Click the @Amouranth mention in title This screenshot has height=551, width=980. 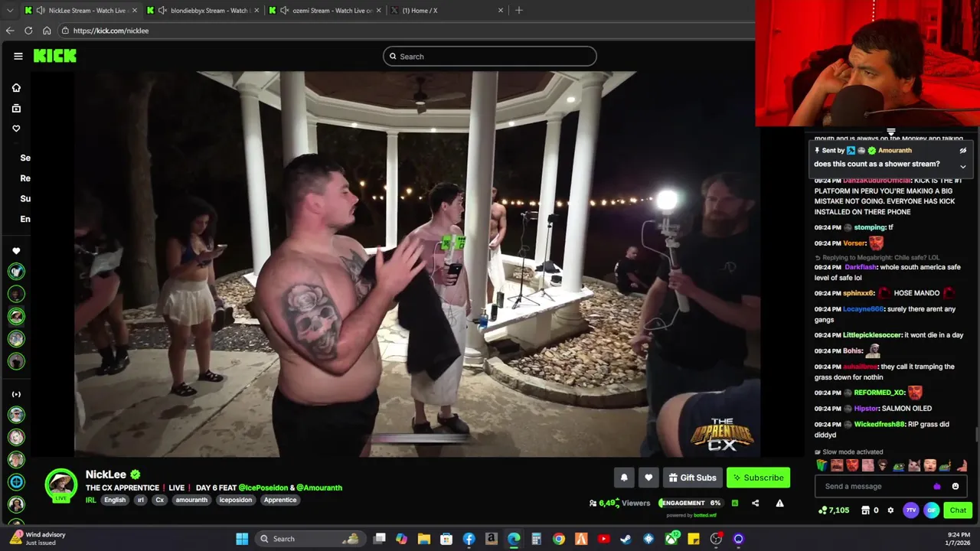(x=319, y=487)
